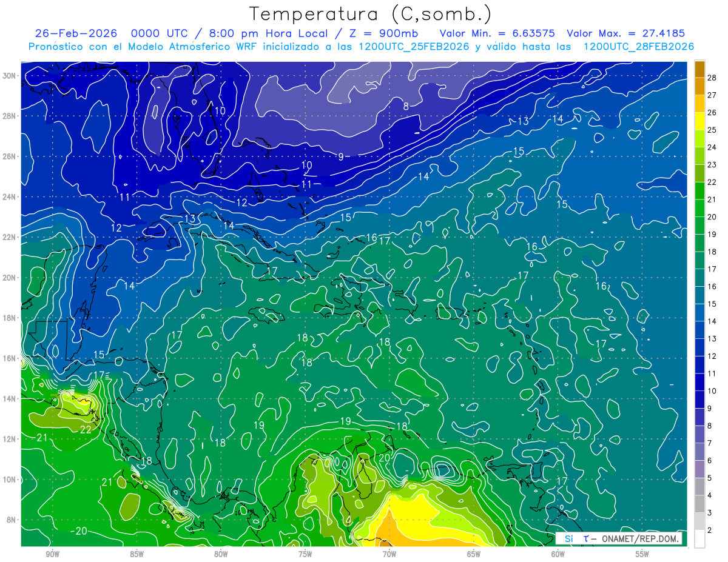The height and width of the screenshot is (562, 728).
Task: Click the purple legend swatch between 7 and 8
Action: click(x=699, y=434)
